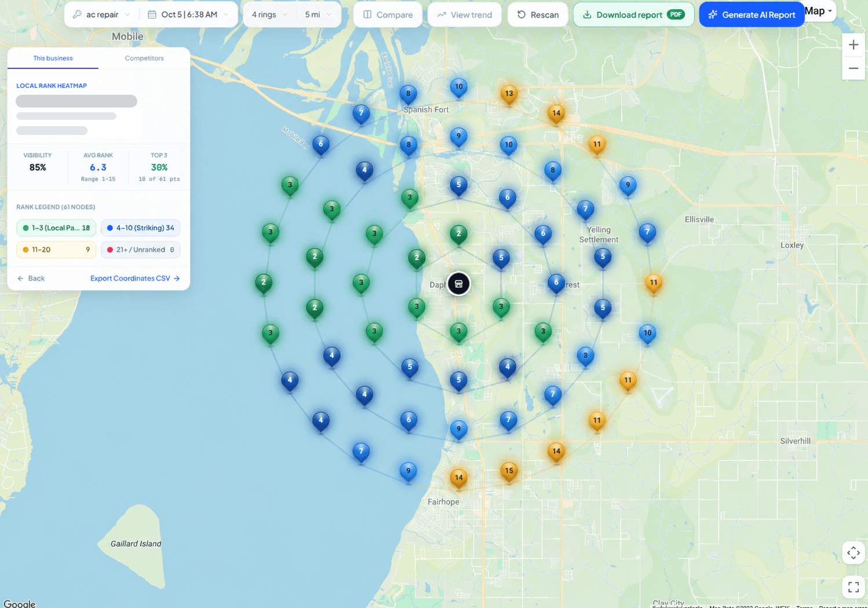Enter fullscreen map view

854,587
